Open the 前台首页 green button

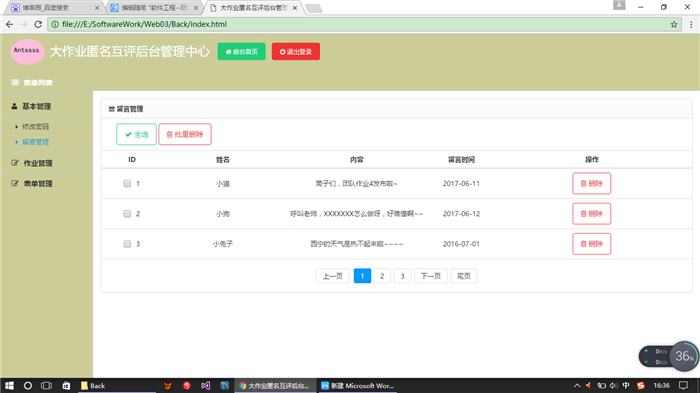point(242,51)
